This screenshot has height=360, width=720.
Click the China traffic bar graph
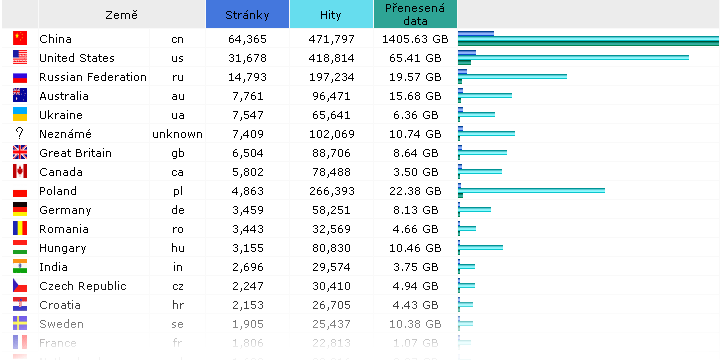coord(588,38)
